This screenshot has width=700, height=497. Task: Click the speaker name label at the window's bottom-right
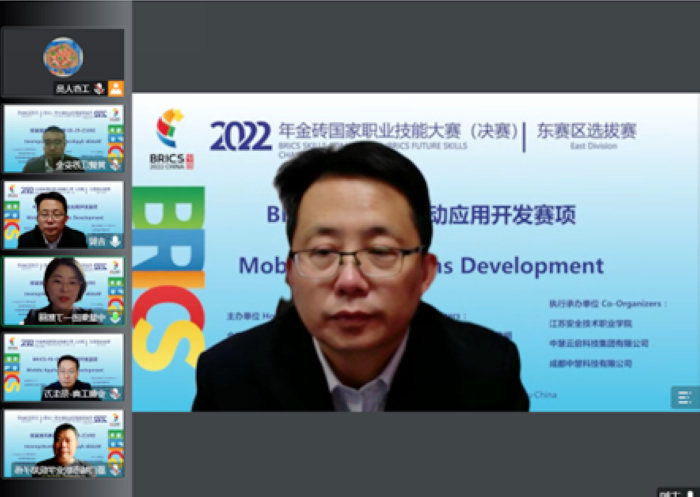[x=670, y=493]
